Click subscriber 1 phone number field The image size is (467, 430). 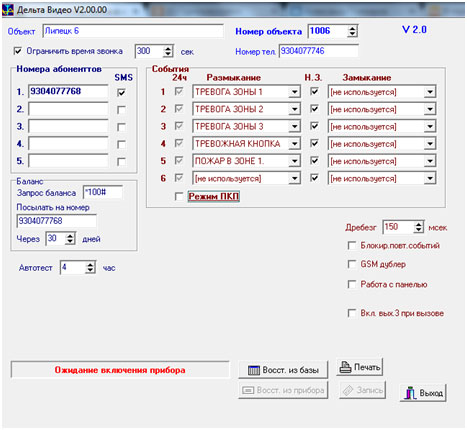click(68, 91)
